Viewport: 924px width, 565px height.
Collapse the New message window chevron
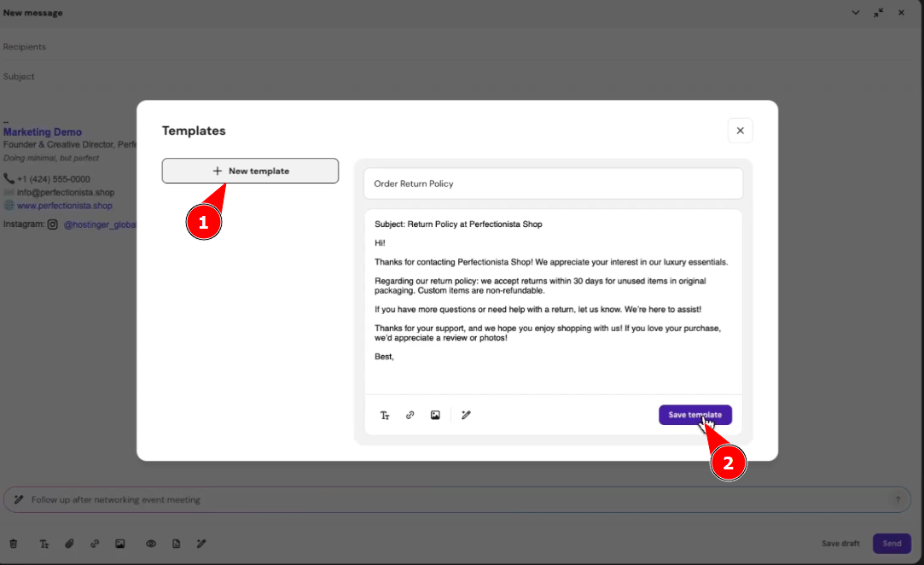tap(856, 13)
